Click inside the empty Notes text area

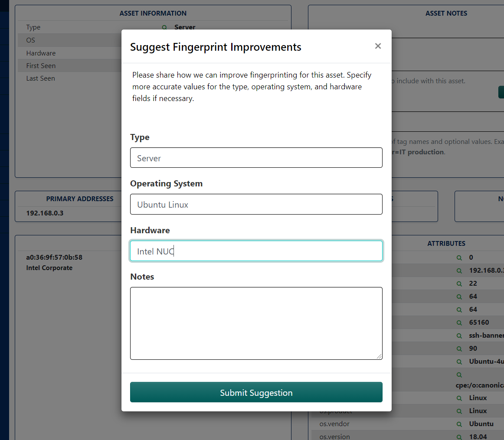(256, 323)
